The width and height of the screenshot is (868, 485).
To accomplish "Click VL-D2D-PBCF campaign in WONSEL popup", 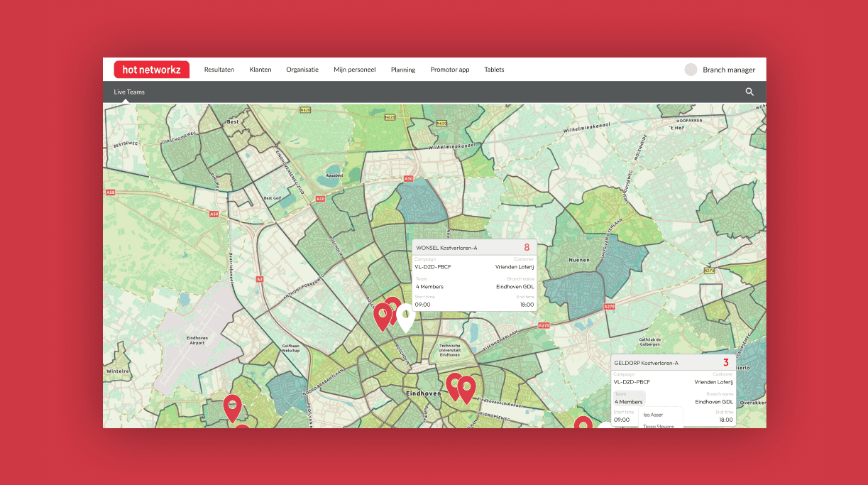I will click(x=433, y=267).
